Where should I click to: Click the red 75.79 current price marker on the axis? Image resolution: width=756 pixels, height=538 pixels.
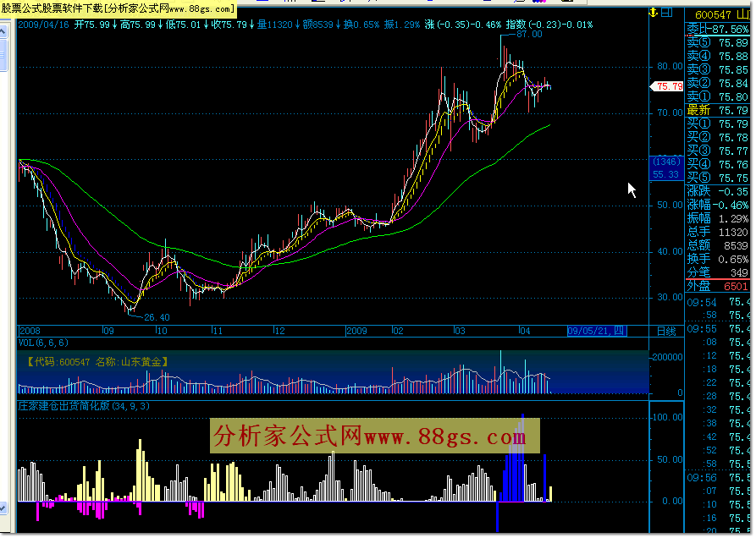click(x=667, y=86)
